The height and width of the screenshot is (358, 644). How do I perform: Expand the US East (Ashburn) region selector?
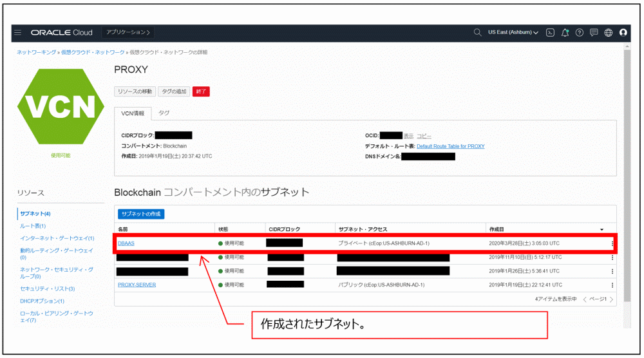pos(513,32)
